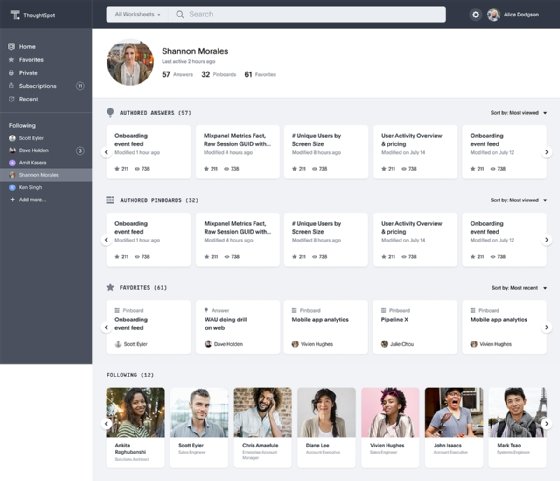Click the Home sidebar icon
Image resolution: width=560 pixels, height=481 pixels.
[11, 46]
